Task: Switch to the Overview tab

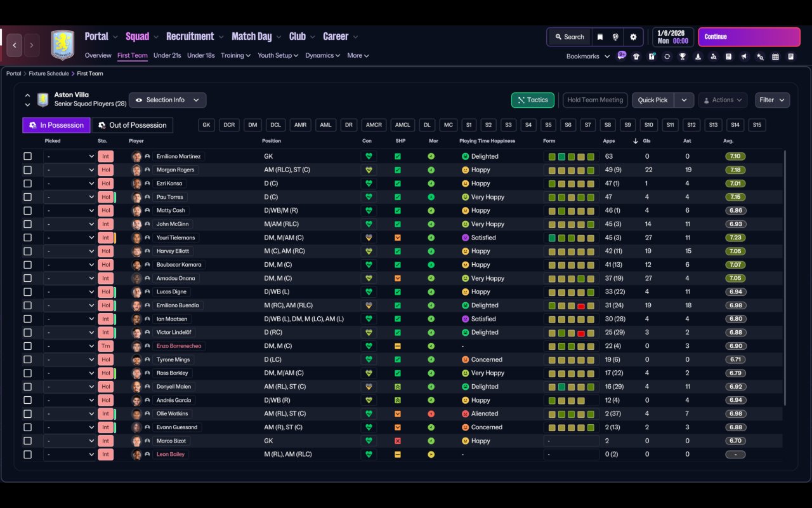Action: (98, 56)
